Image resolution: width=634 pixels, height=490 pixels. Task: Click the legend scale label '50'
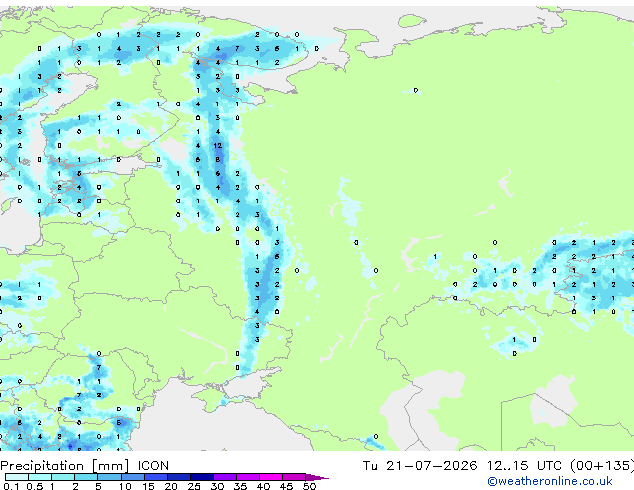309,486
